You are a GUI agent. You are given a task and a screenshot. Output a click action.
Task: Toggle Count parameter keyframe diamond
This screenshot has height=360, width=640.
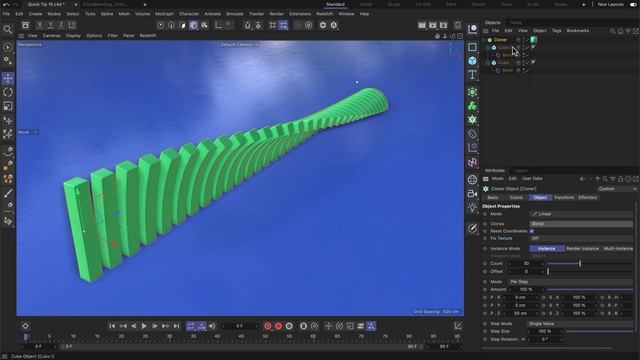tap(485, 264)
